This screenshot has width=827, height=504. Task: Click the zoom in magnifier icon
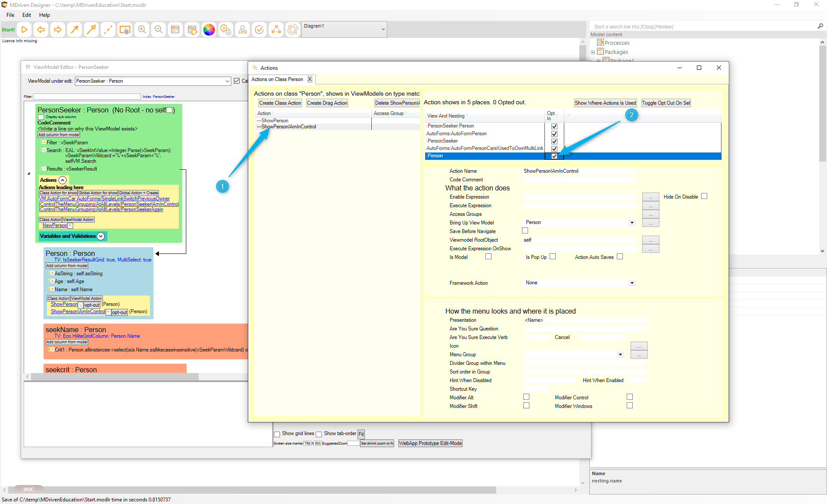point(142,30)
